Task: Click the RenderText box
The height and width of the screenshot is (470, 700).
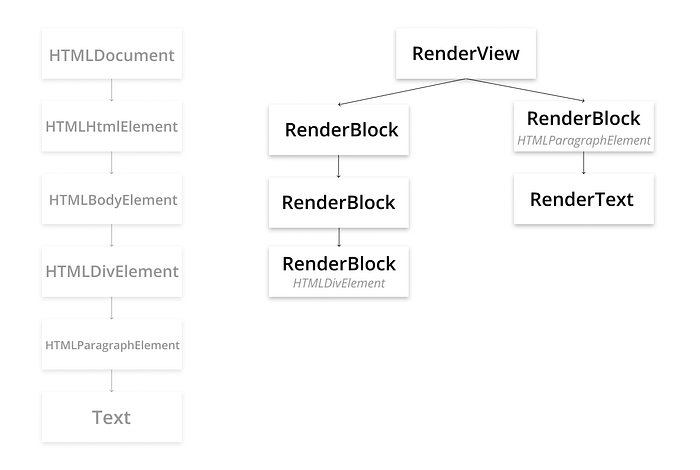Action: 583,199
